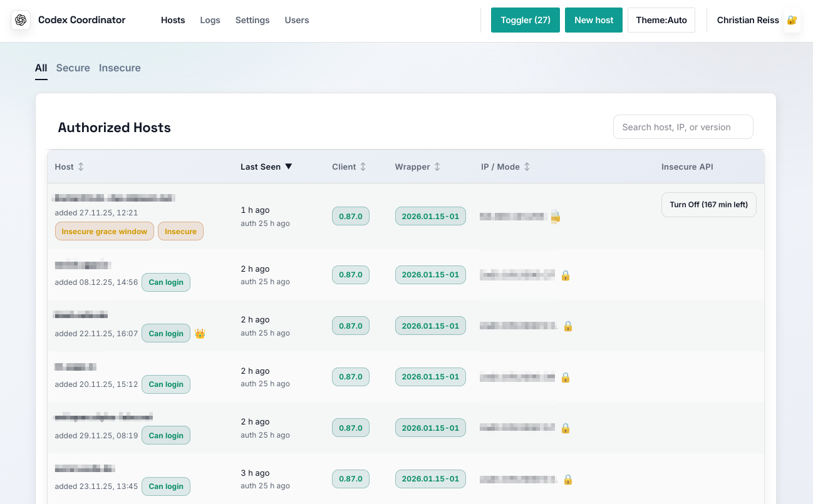The image size is (813, 504).
Task: Click the lock-key icon beside Christian Reiss
Action: (792, 20)
